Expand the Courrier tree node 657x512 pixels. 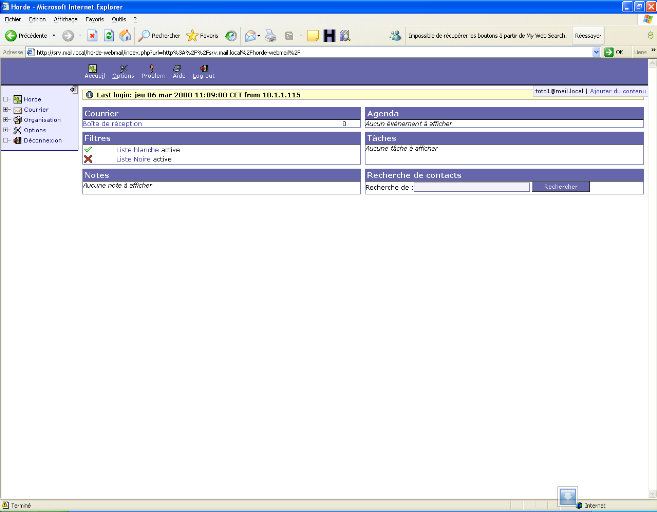(6, 109)
